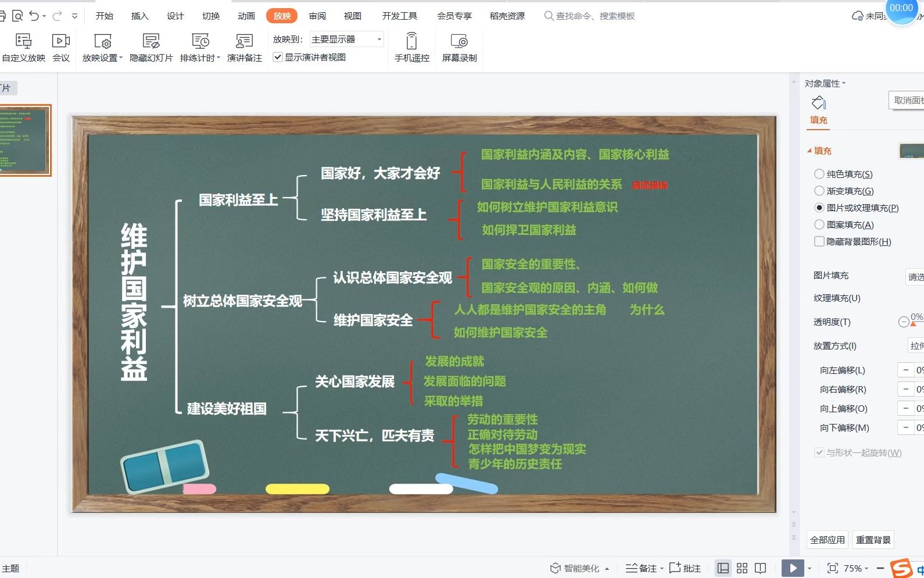Start a meeting via 会议 icon
This screenshot has height=578, width=924.
click(61, 48)
